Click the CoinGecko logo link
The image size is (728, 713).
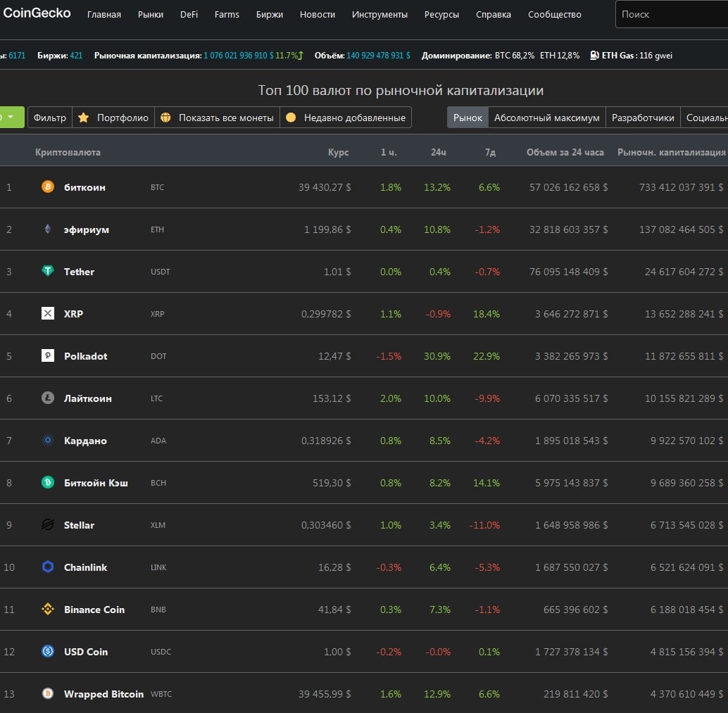click(37, 13)
